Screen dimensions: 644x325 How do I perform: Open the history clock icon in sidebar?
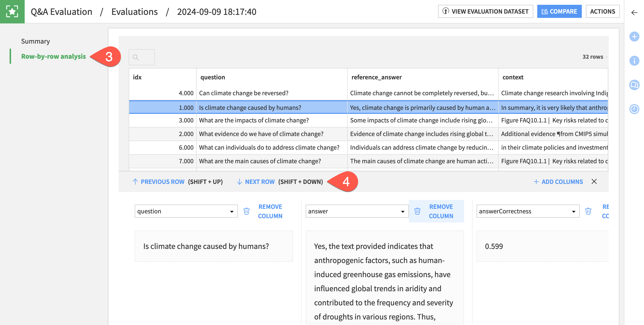point(634,109)
